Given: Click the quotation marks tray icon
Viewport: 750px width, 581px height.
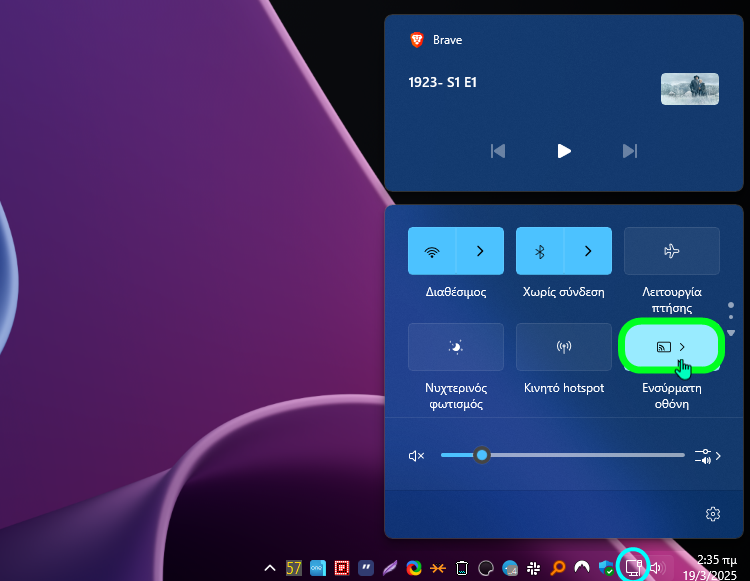Looking at the screenshot, I should (366, 568).
